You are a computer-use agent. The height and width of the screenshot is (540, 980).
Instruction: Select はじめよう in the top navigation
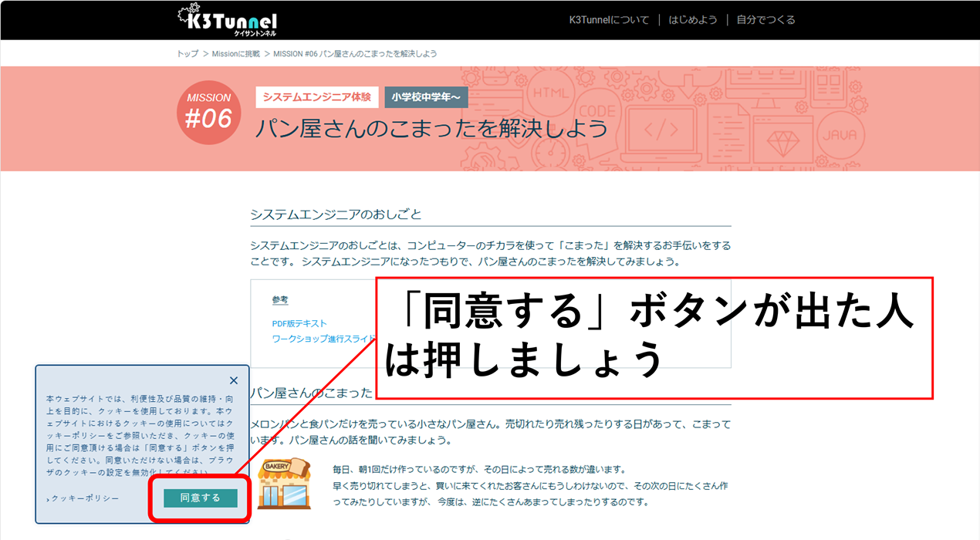(692, 20)
